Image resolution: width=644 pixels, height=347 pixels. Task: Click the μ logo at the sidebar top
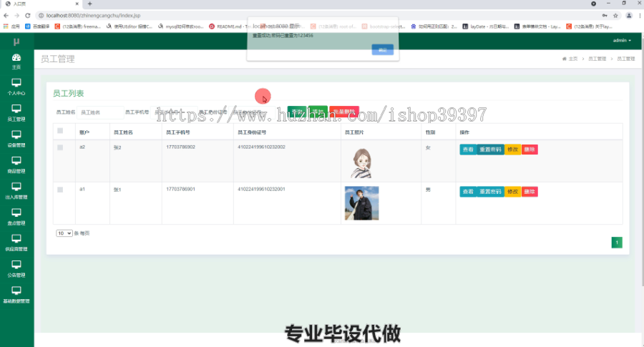click(x=16, y=41)
